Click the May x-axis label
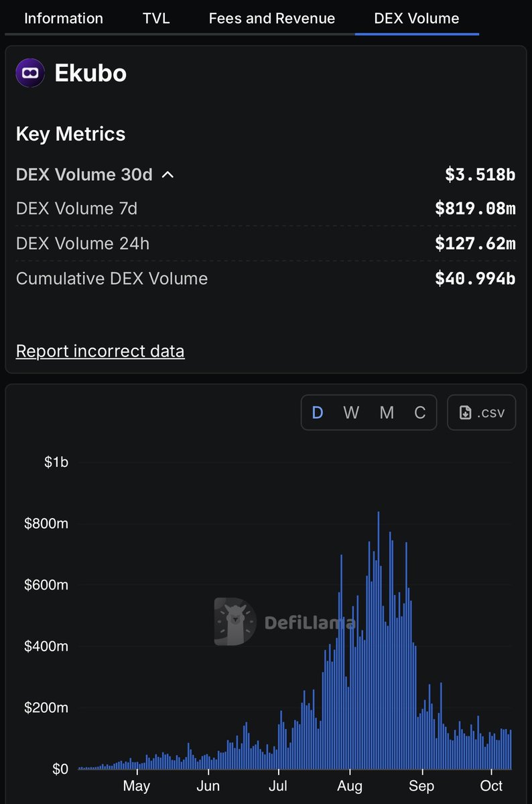Image resolution: width=532 pixels, height=804 pixels. 137,786
